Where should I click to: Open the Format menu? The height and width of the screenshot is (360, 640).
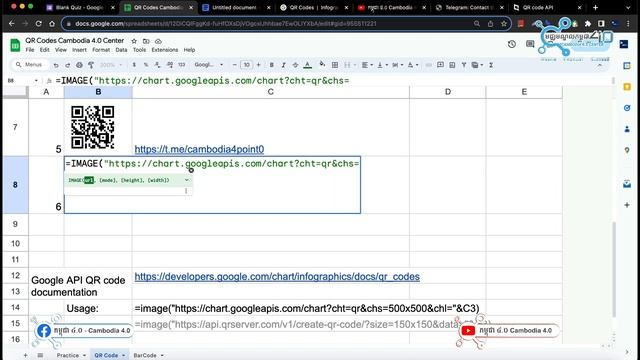pyautogui.click(x=101, y=50)
